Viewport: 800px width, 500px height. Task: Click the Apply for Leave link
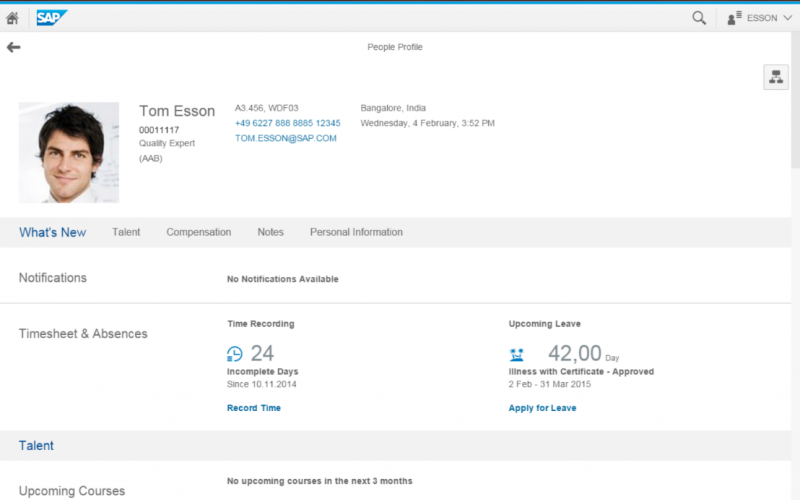point(542,408)
